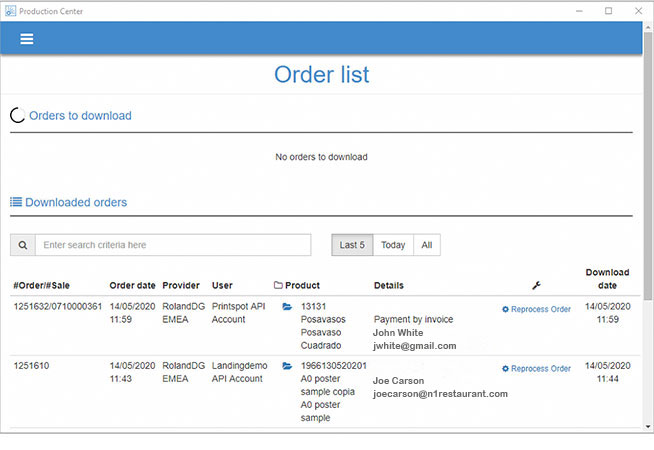This screenshot has height=450, width=654.
Task: Click the list icon beside Downloaded orders
Action: [16, 202]
